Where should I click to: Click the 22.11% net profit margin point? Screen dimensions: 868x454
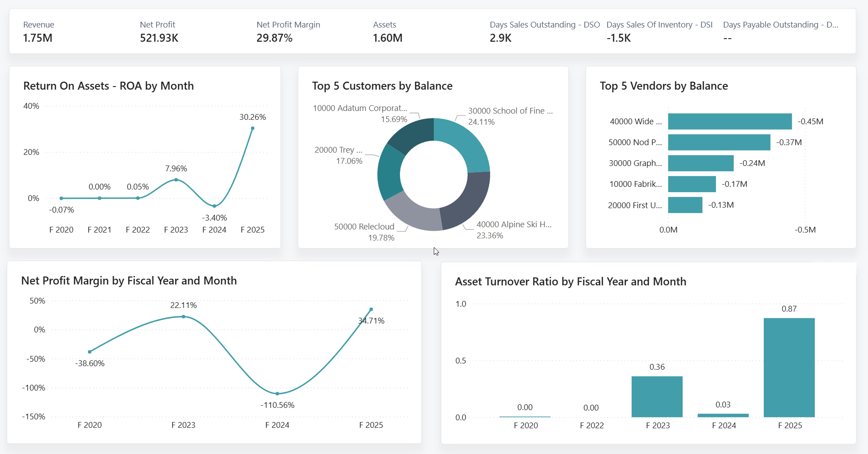coord(184,316)
